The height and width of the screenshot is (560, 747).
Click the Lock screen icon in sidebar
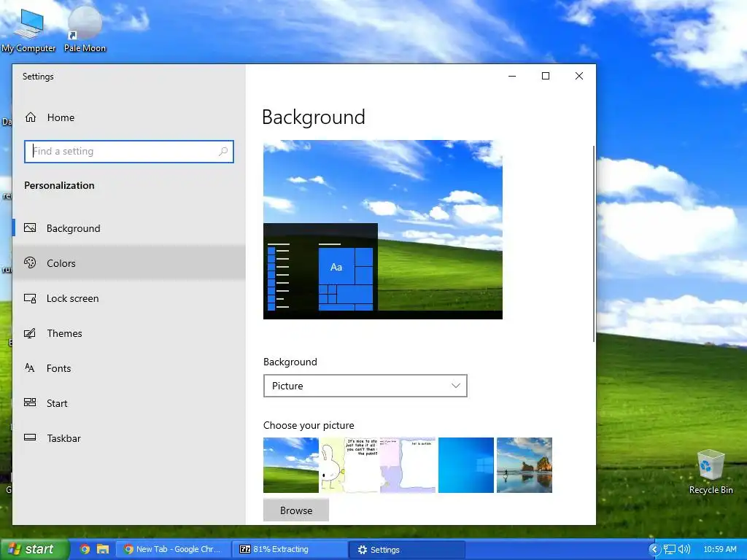(x=30, y=298)
